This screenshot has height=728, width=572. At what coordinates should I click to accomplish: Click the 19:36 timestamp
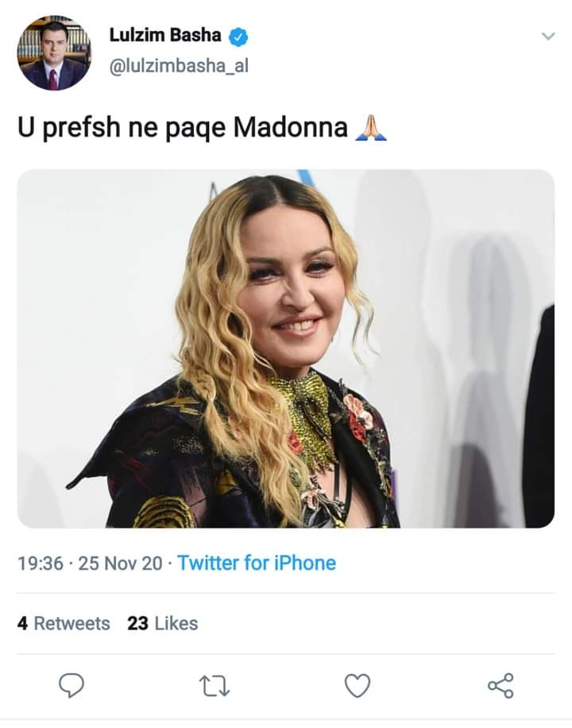[x=40, y=563]
